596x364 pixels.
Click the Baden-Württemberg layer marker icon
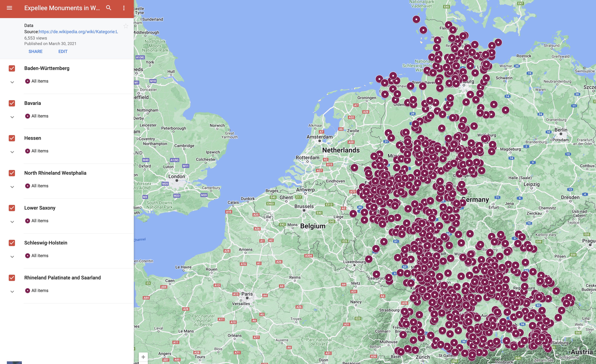point(28,81)
